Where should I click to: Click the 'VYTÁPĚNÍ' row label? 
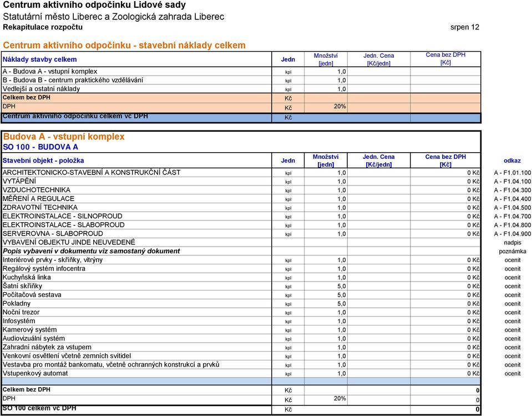pyautogui.click(x=19, y=182)
